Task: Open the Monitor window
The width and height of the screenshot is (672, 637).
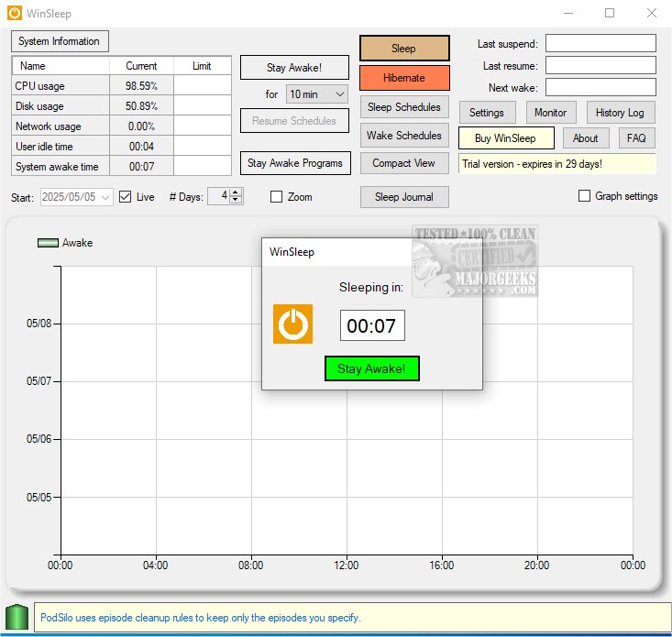Action: coord(551,113)
